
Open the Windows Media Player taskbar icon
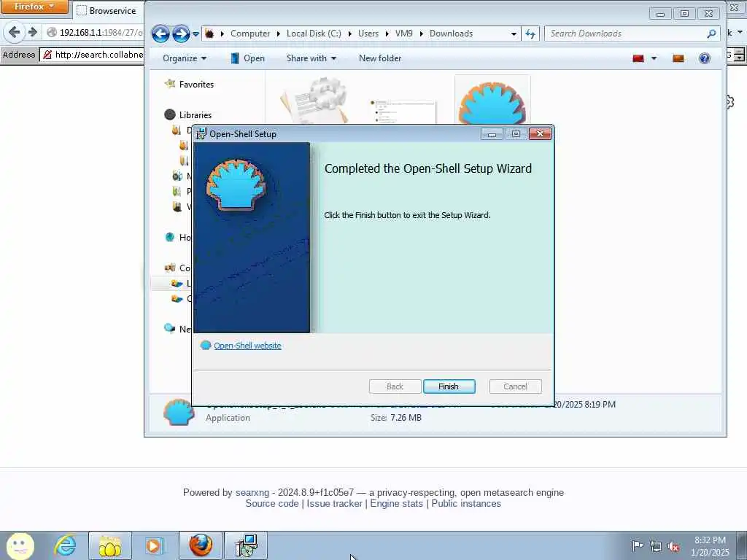[x=154, y=545]
